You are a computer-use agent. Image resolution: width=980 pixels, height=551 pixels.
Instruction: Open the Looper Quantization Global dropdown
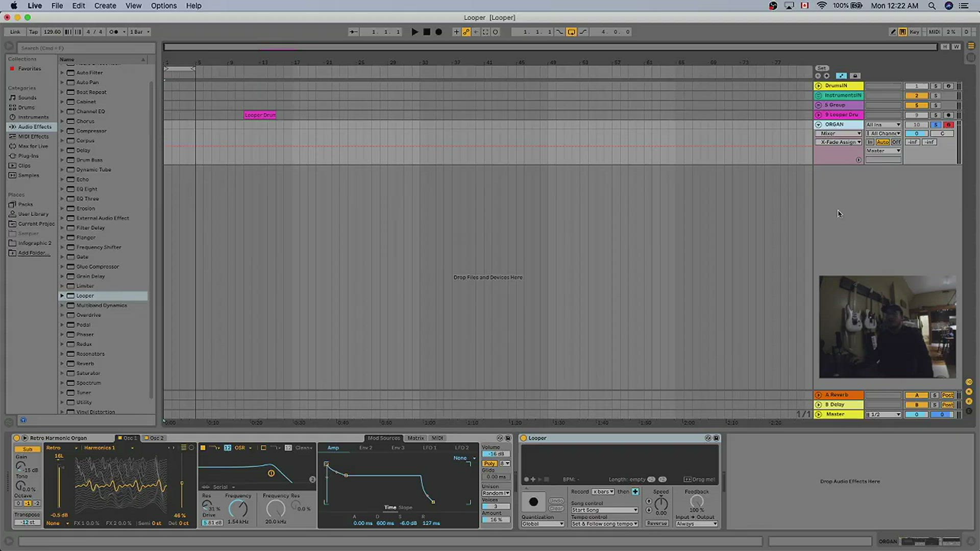[543, 524]
